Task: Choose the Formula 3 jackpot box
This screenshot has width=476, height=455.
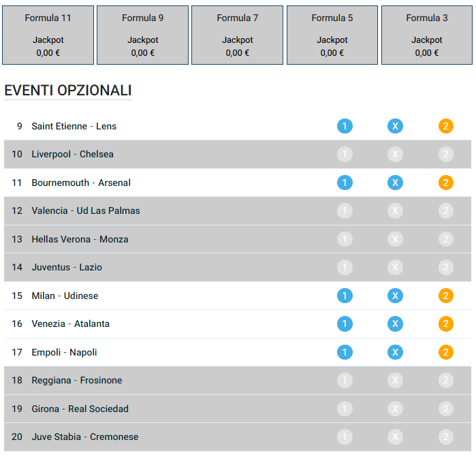Action: tap(427, 35)
